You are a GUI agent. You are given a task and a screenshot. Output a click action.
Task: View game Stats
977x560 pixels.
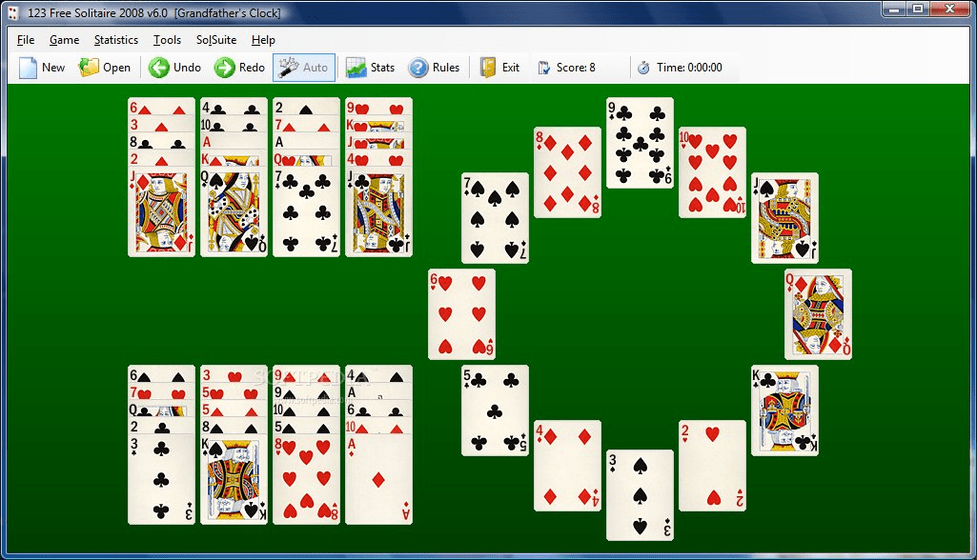pyautogui.click(x=370, y=67)
